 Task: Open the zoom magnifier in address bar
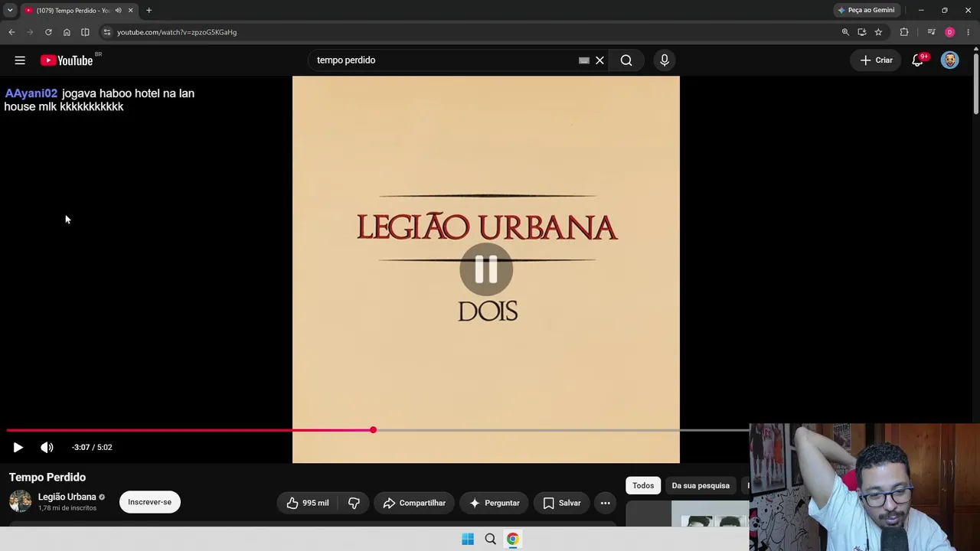click(845, 32)
